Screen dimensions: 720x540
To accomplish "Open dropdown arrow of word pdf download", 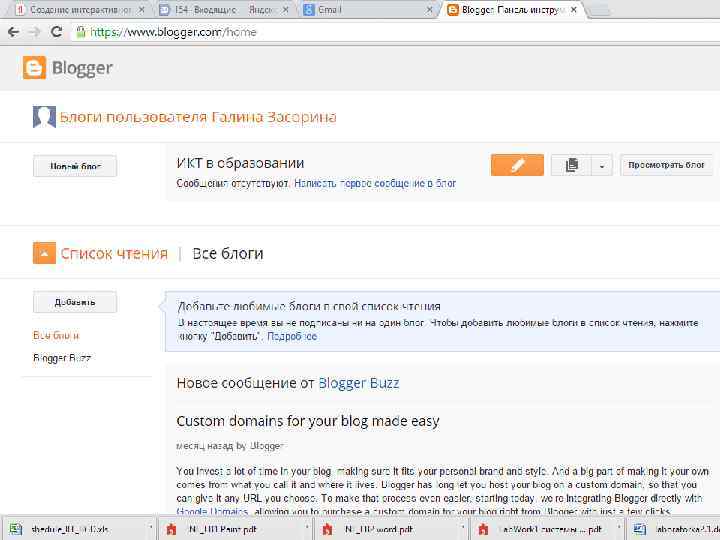I will (x=462, y=526).
